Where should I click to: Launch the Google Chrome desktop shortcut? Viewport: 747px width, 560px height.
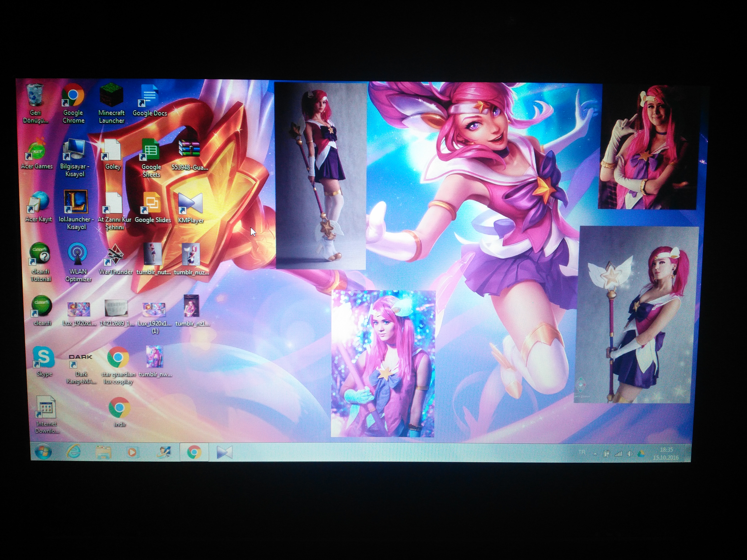(x=73, y=103)
